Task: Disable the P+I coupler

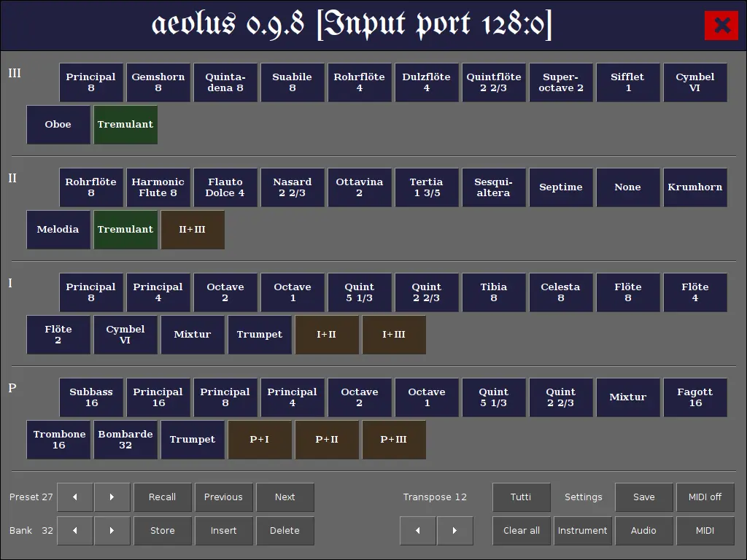Action: (260, 440)
